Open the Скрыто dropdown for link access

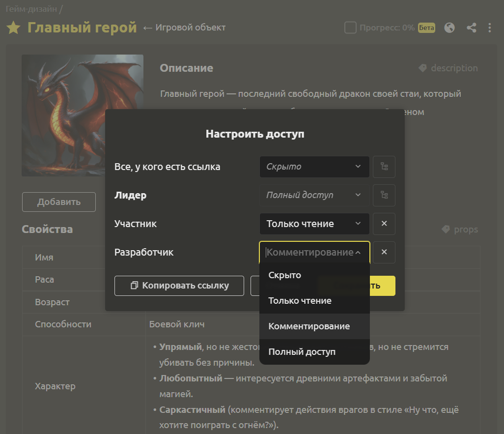[x=314, y=167]
